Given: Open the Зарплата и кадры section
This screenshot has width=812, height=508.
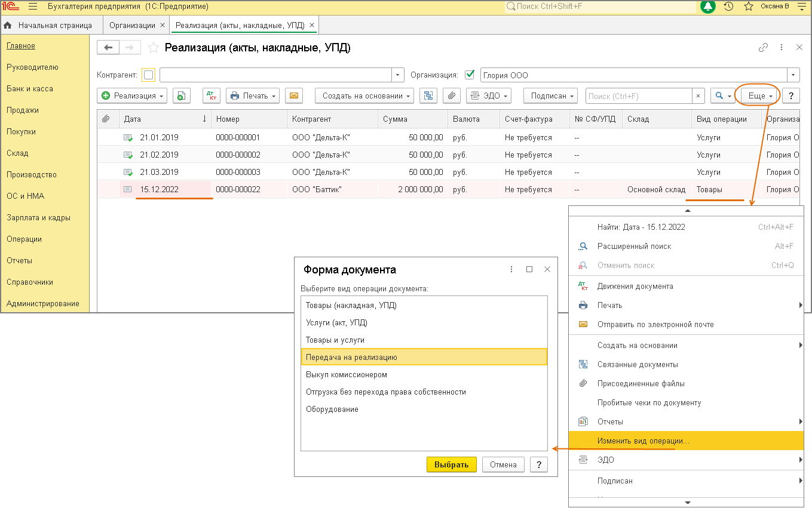Looking at the screenshot, I should coord(38,217).
